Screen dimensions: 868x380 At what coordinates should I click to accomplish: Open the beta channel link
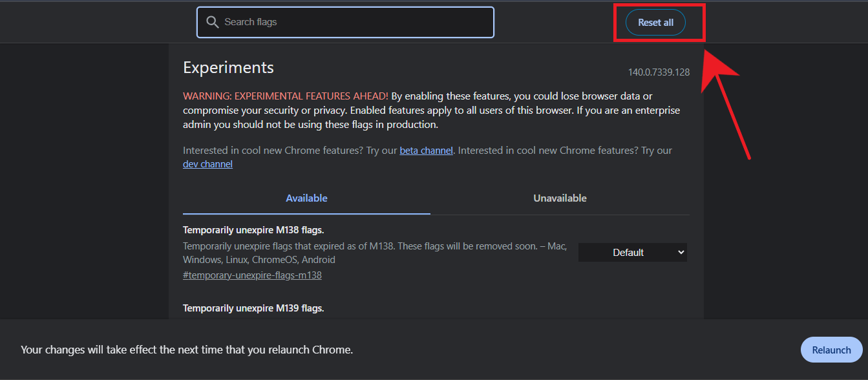point(426,151)
